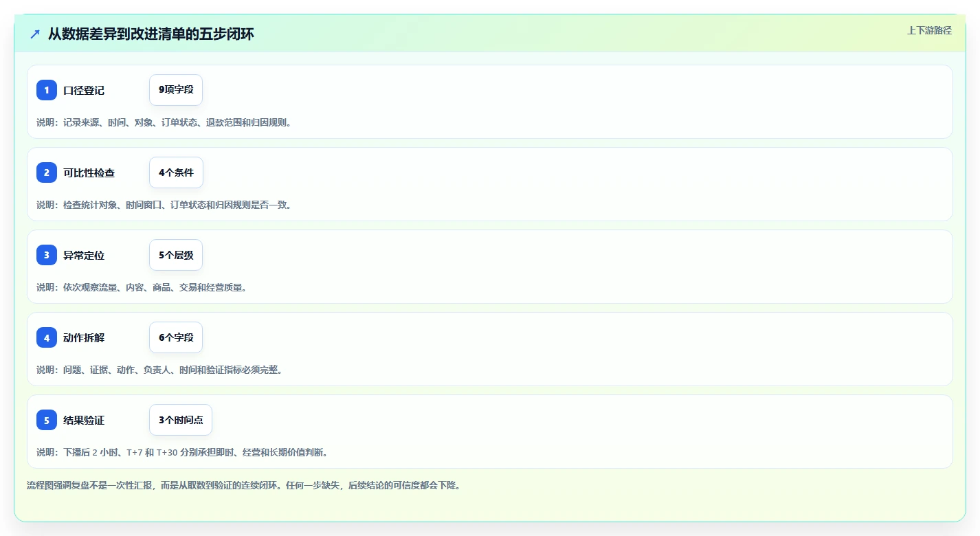Click the 9项字段 tag
This screenshot has width=980, height=536.
(x=176, y=90)
